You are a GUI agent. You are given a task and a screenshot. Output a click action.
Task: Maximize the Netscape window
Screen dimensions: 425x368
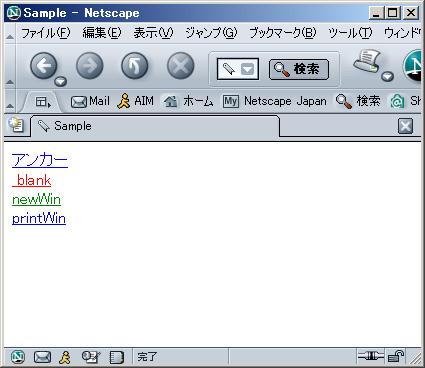(393, 13)
